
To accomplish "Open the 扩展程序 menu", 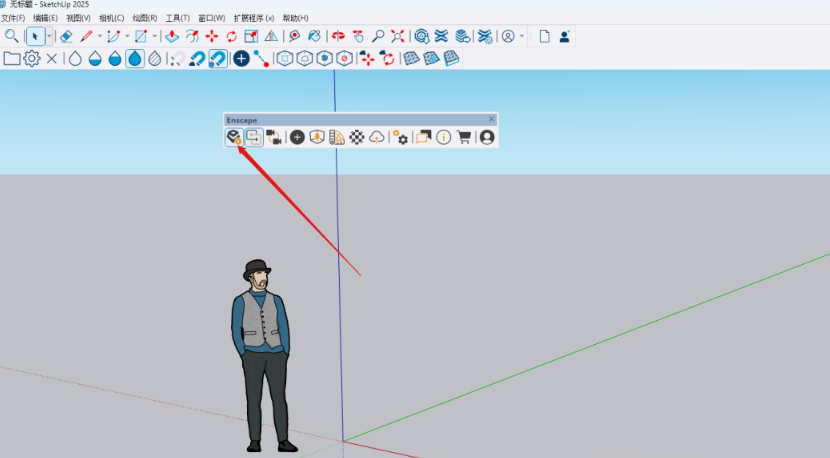I will click(x=254, y=18).
